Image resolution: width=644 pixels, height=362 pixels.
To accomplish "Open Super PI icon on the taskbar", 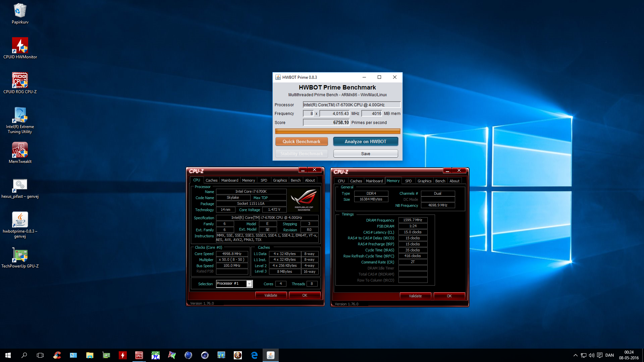I will [x=155, y=355].
